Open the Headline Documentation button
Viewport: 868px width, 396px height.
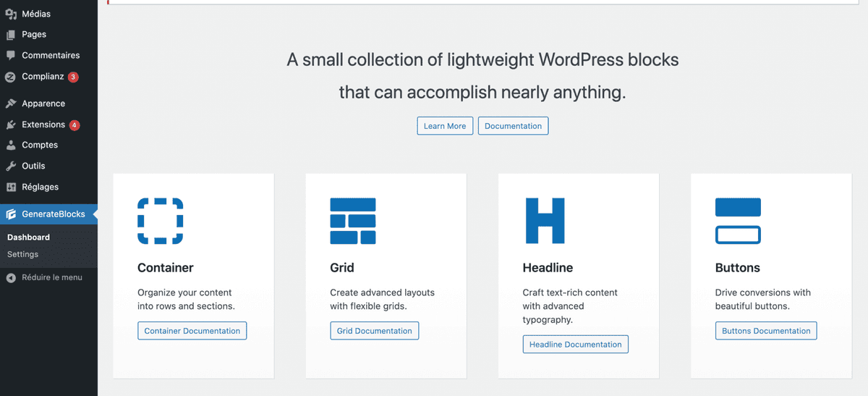point(575,345)
